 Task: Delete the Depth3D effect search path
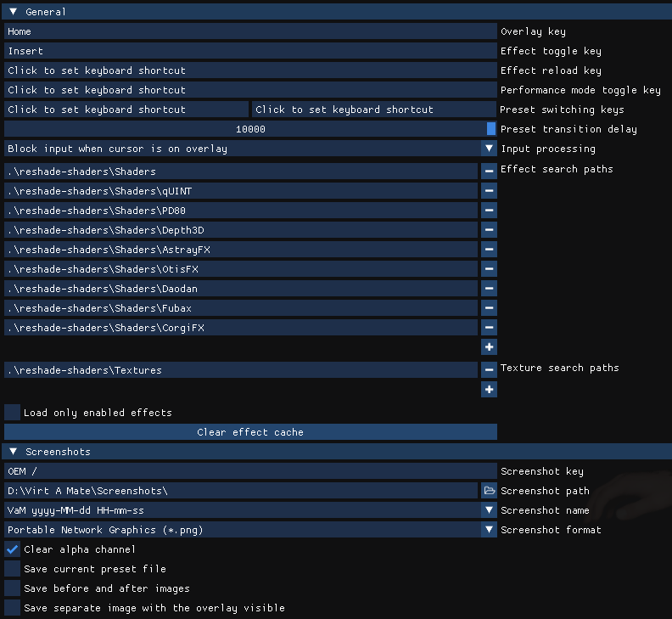pos(489,230)
